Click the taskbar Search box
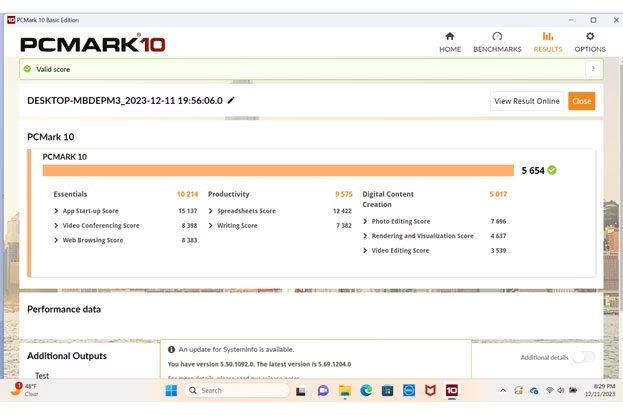The height and width of the screenshot is (415, 623). (x=237, y=390)
